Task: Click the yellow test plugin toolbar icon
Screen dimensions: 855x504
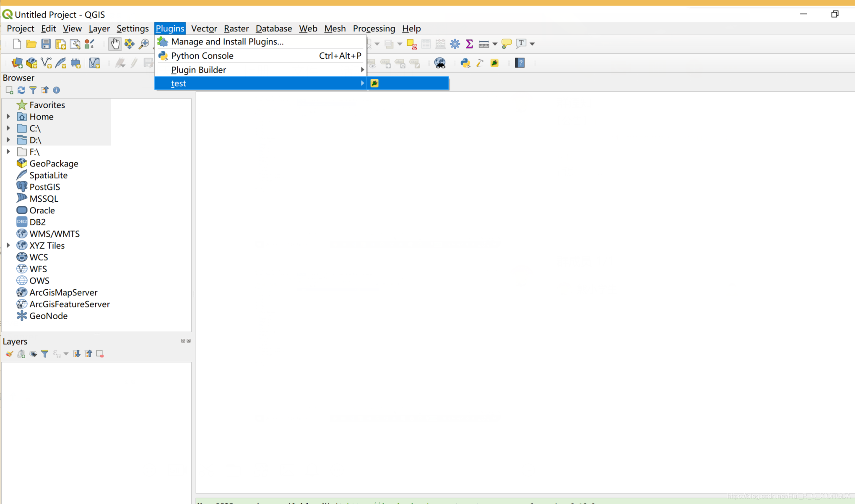Action: (x=495, y=63)
